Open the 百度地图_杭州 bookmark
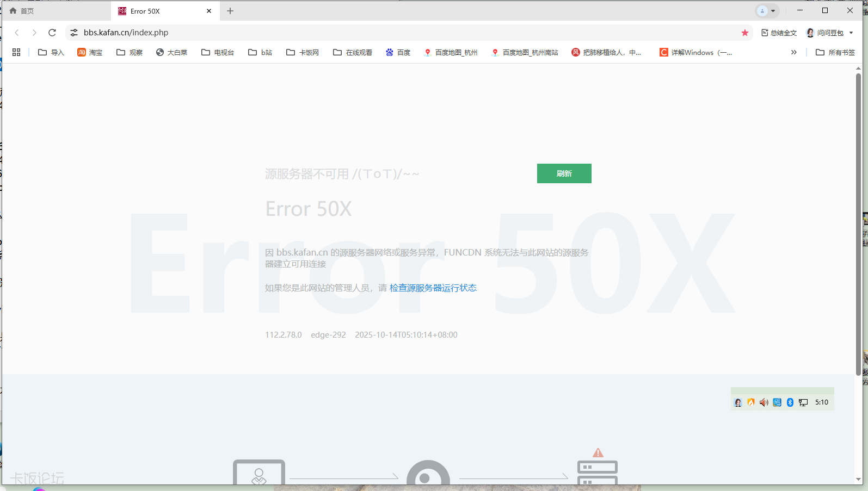This screenshot has height=491, width=868. click(451, 52)
